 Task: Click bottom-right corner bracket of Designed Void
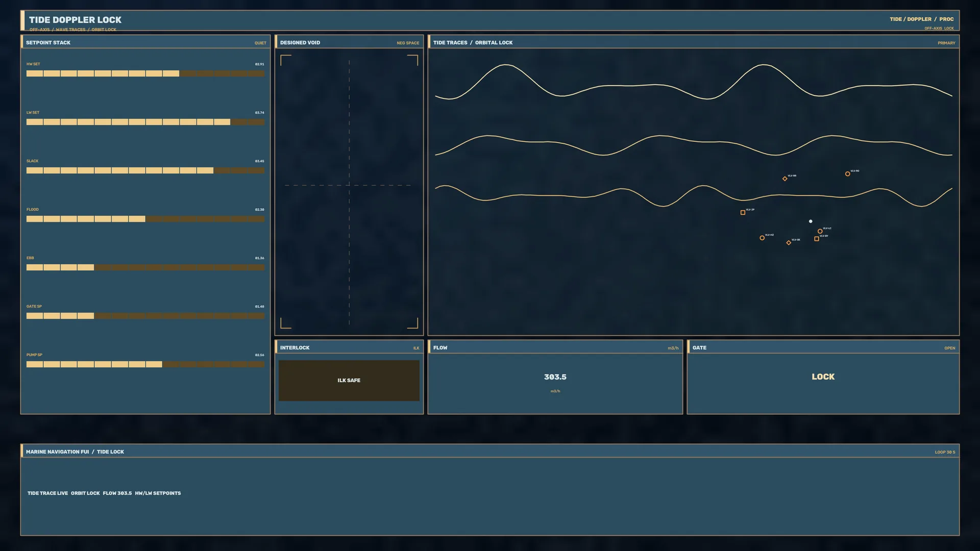412,323
